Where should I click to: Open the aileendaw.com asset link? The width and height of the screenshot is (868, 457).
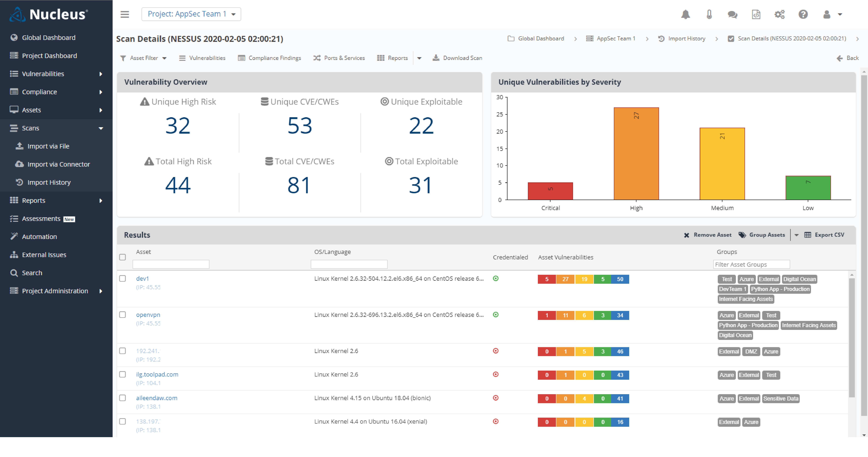tap(157, 398)
